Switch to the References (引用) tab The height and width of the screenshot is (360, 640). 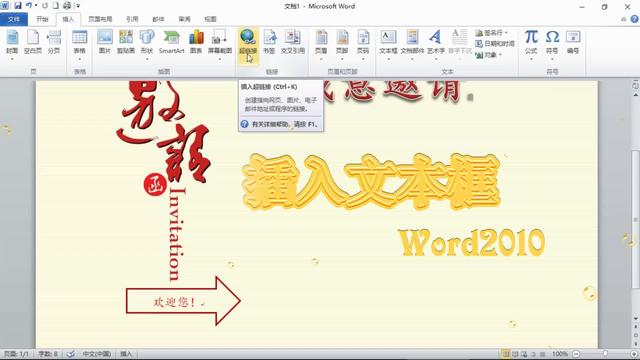(132, 19)
